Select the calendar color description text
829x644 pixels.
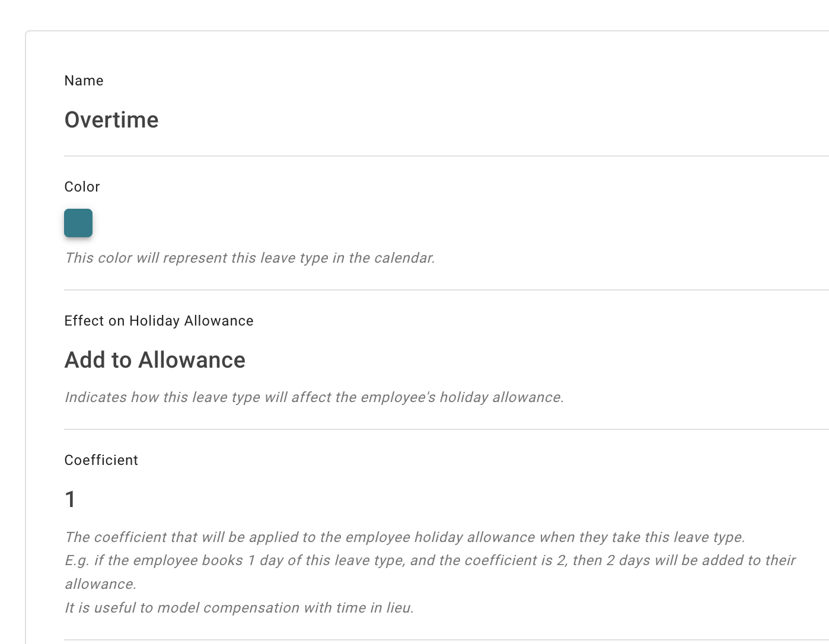(250, 258)
